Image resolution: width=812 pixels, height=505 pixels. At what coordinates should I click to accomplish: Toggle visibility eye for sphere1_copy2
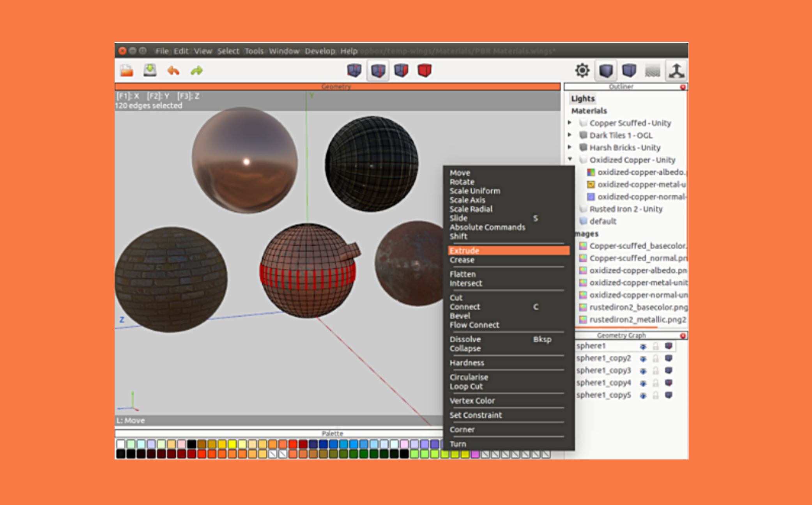(643, 358)
